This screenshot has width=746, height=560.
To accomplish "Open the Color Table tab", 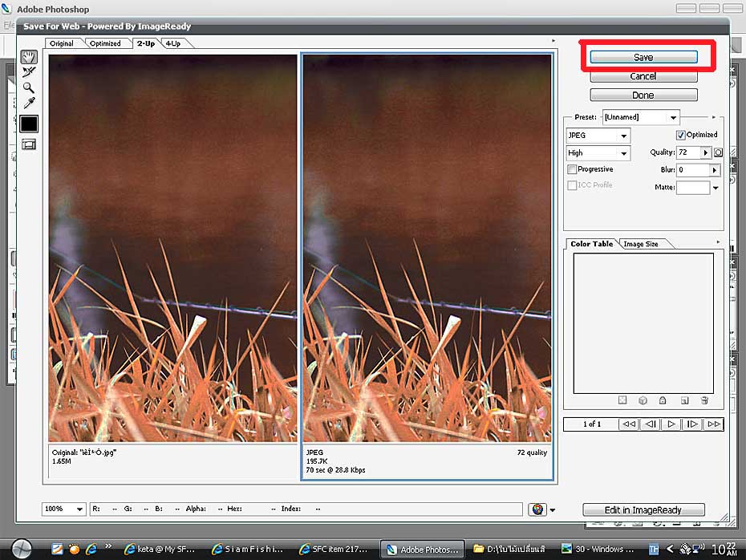I will coord(591,244).
